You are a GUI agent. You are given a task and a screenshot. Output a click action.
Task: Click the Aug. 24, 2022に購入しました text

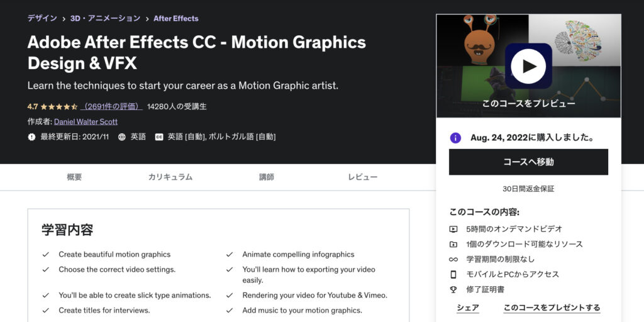(533, 138)
